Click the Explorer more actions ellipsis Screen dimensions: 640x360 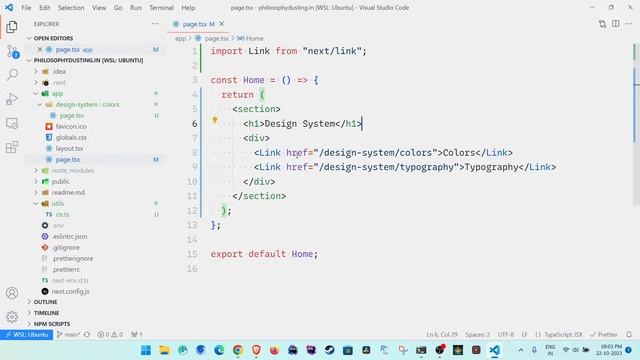tap(155, 24)
